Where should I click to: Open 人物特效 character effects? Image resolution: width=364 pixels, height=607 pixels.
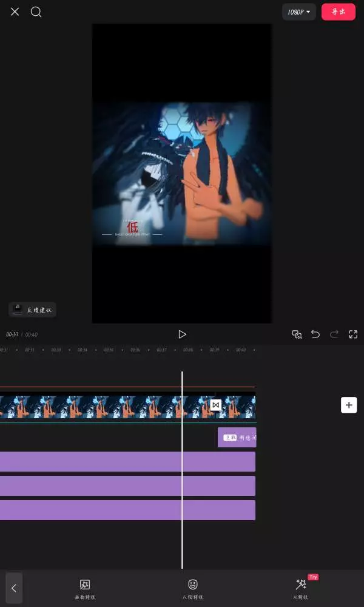193,589
